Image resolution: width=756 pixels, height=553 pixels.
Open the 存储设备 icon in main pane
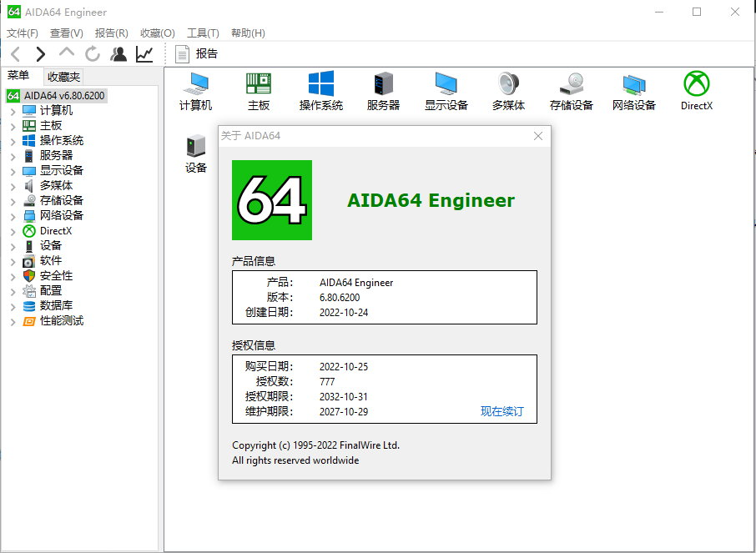point(572,92)
